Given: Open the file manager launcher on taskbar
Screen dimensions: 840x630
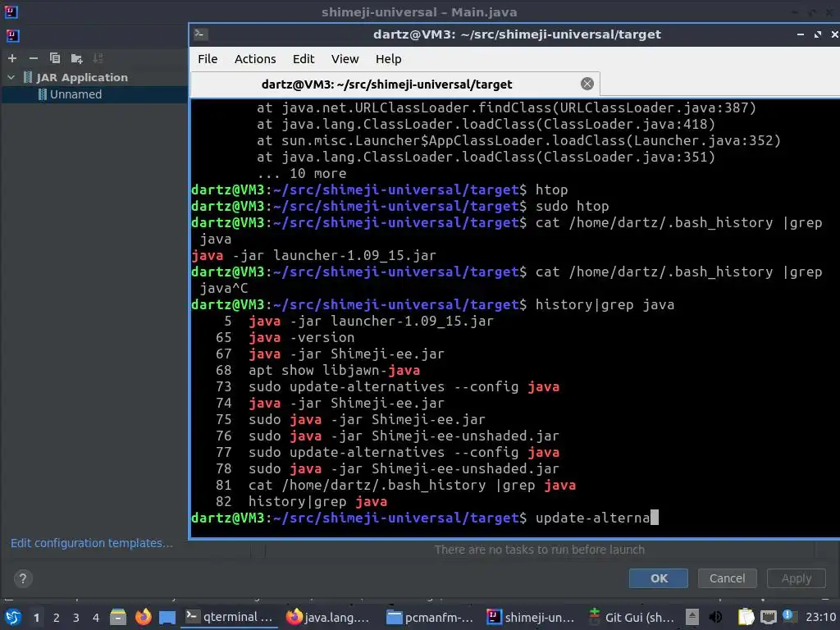Looking at the screenshot, I should click(118, 617).
